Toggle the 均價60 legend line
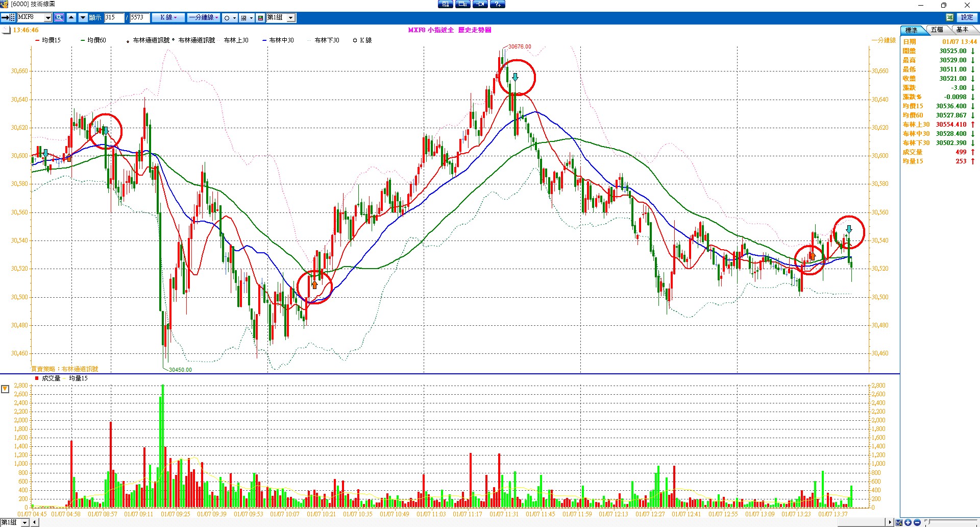980x527 pixels. click(93, 40)
